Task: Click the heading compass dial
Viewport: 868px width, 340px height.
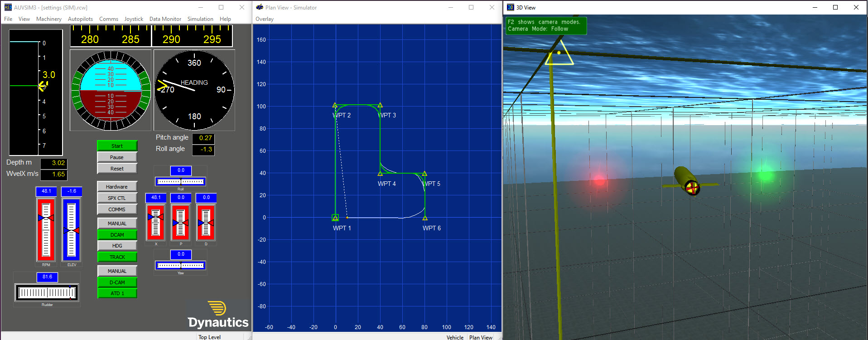Action: coord(194,90)
